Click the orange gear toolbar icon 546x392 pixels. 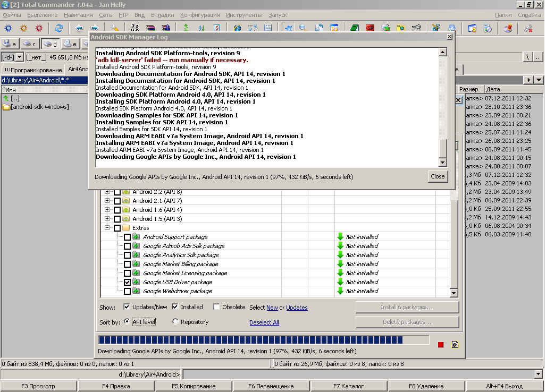(x=24, y=28)
